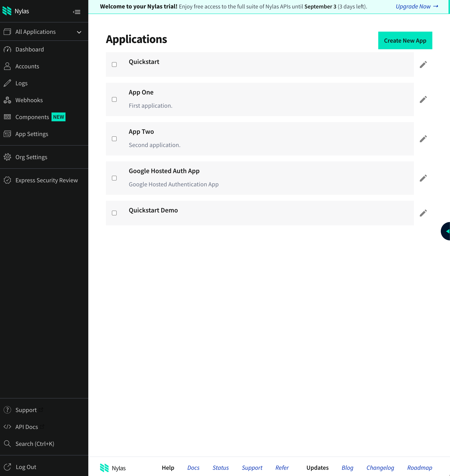Open the Changelog footer link
This screenshot has height=476, width=450.
click(380, 468)
